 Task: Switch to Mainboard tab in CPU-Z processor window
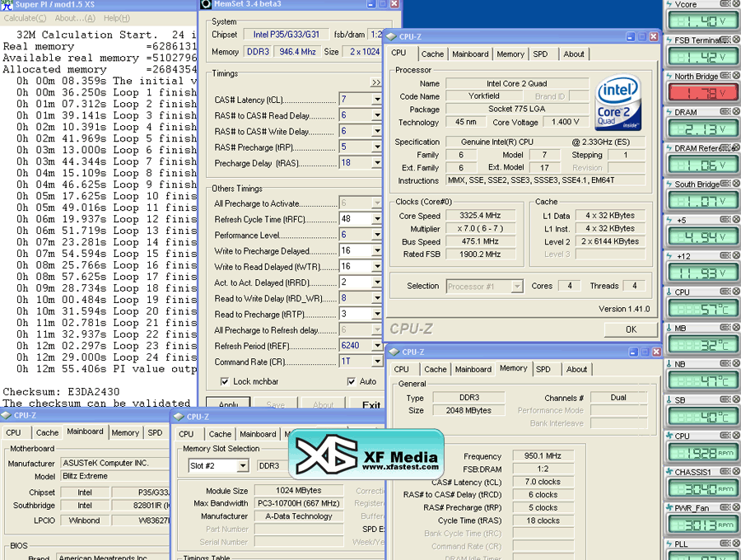tap(470, 54)
